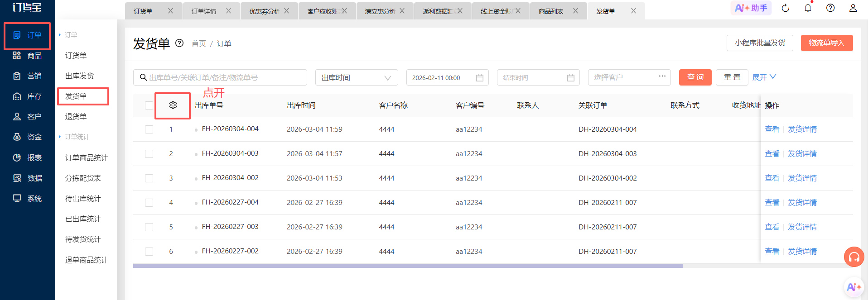Click 小程序批量发货 button
Image resolution: width=868 pixels, height=300 pixels.
(760, 43)
